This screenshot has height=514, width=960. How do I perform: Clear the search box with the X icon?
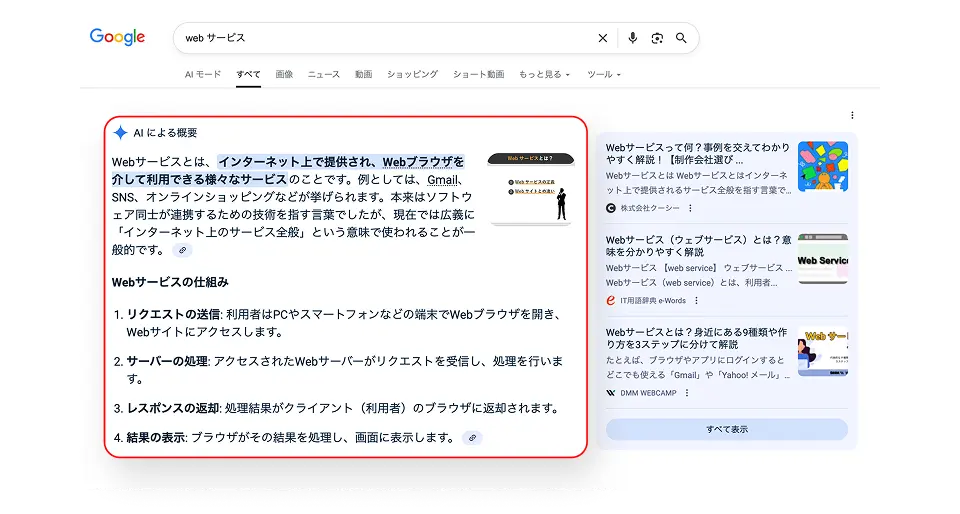tap(602, 38)
